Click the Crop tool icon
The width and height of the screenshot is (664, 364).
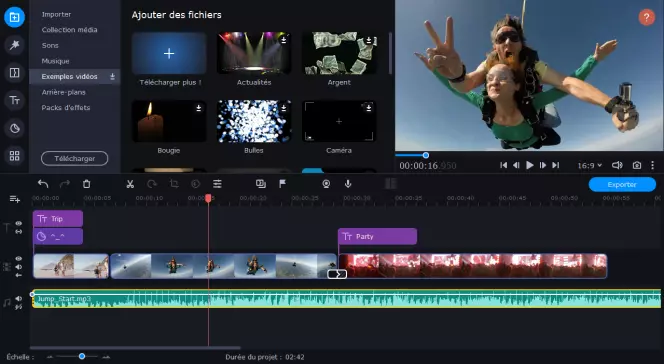point(174,184)
